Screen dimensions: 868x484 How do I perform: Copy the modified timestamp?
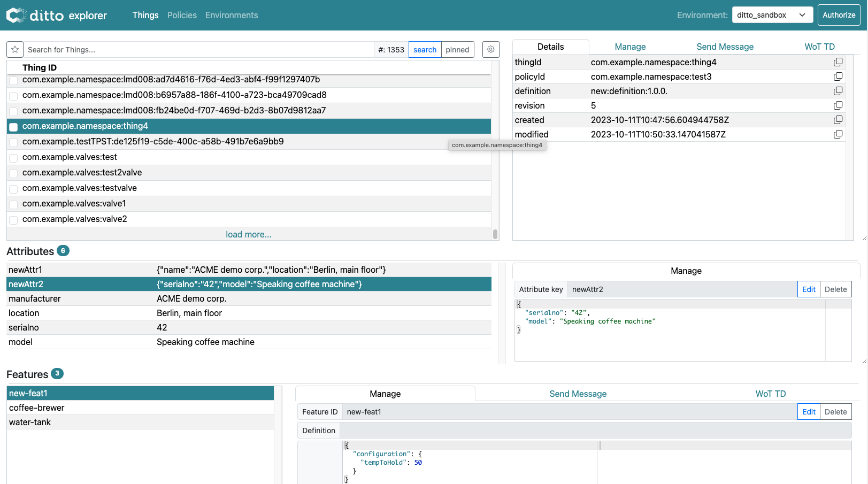point(838,134)
